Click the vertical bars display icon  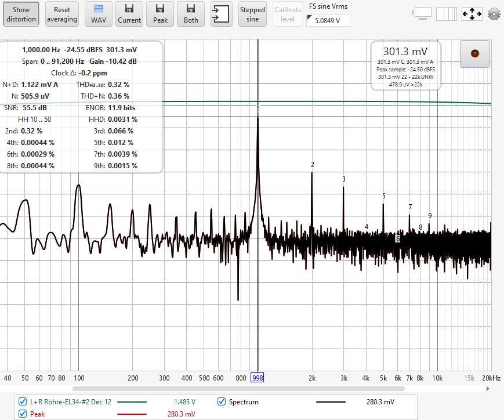click(x=447, y=14)
